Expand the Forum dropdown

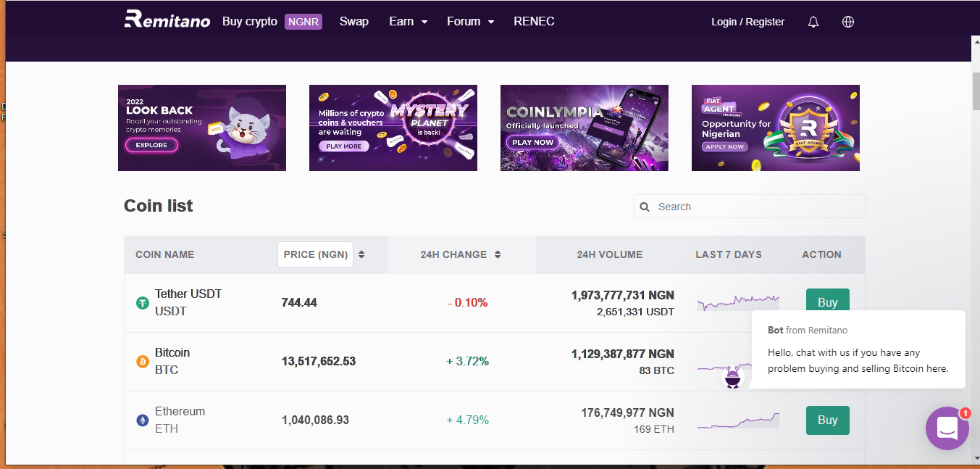(x=471, y=22)
